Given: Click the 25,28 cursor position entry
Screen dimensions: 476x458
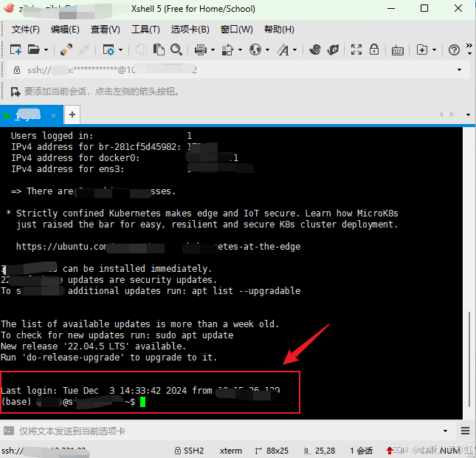Looking at the screenshot, I should coord(320,451).
